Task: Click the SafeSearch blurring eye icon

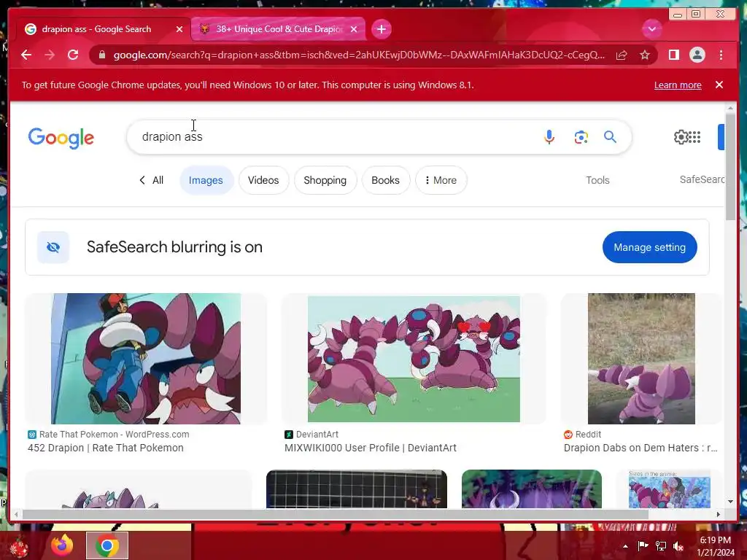Action: 53,247
